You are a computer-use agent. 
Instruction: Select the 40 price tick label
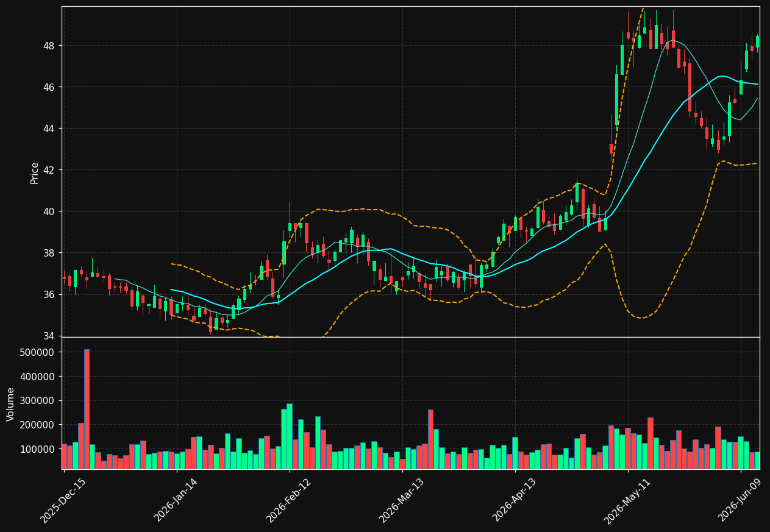[x=49, y=211]
